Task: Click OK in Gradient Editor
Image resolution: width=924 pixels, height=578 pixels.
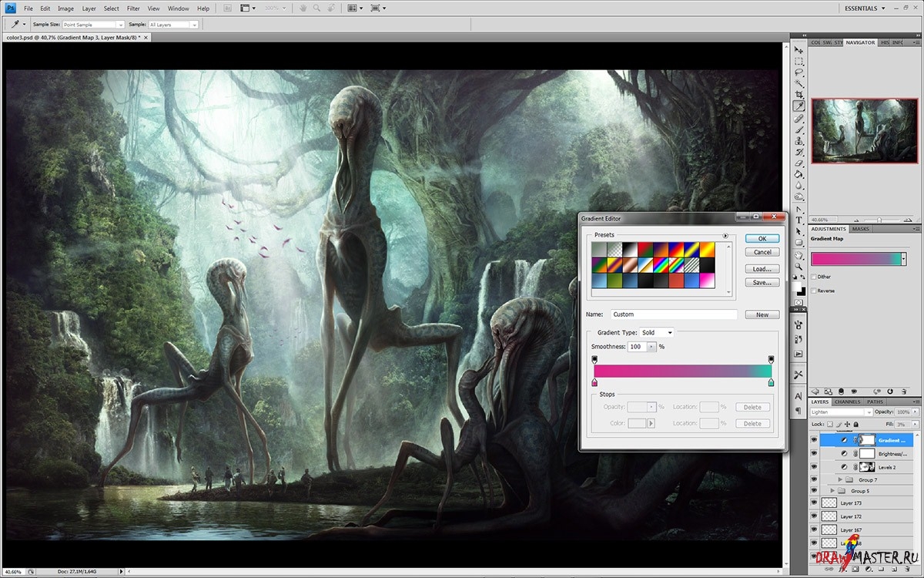Action: point(762,239)
